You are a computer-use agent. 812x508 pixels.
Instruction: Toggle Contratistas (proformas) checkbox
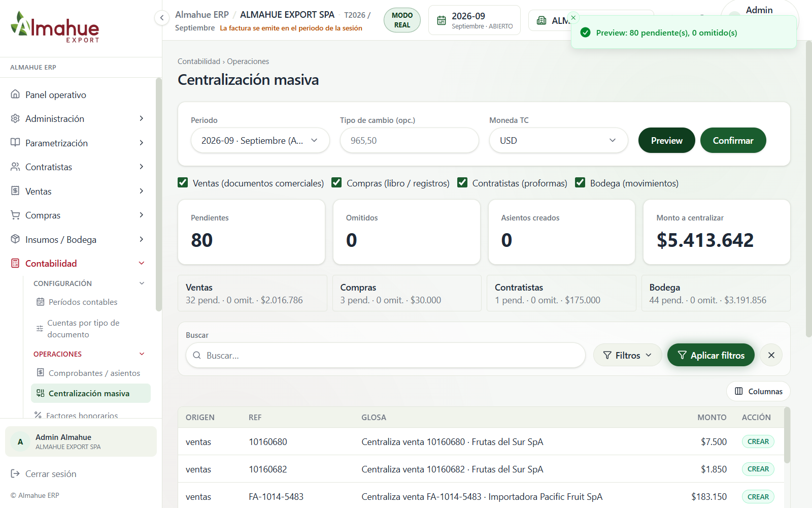tap(462, 182)
